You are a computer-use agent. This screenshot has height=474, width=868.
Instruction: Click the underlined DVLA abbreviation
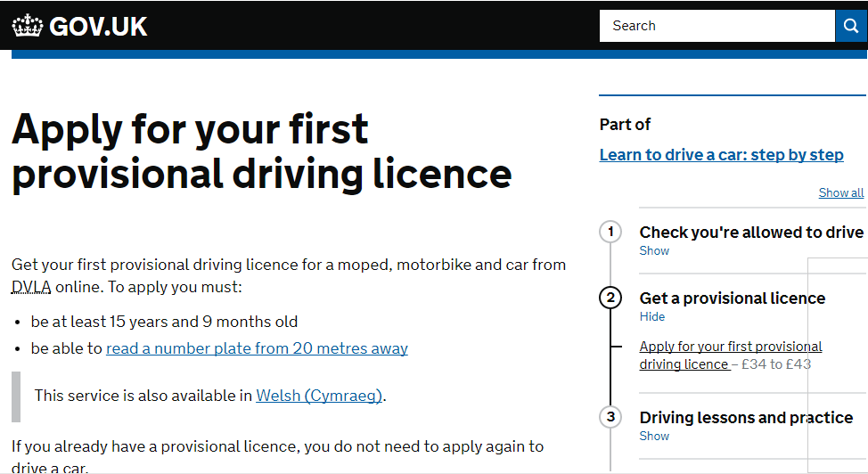[x=31, y=288]
